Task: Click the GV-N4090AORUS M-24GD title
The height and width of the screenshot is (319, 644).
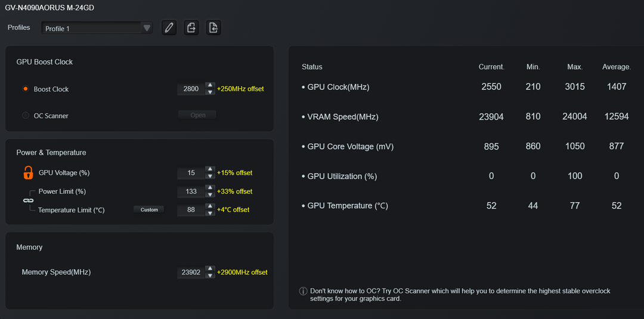Action: (49, 7)
